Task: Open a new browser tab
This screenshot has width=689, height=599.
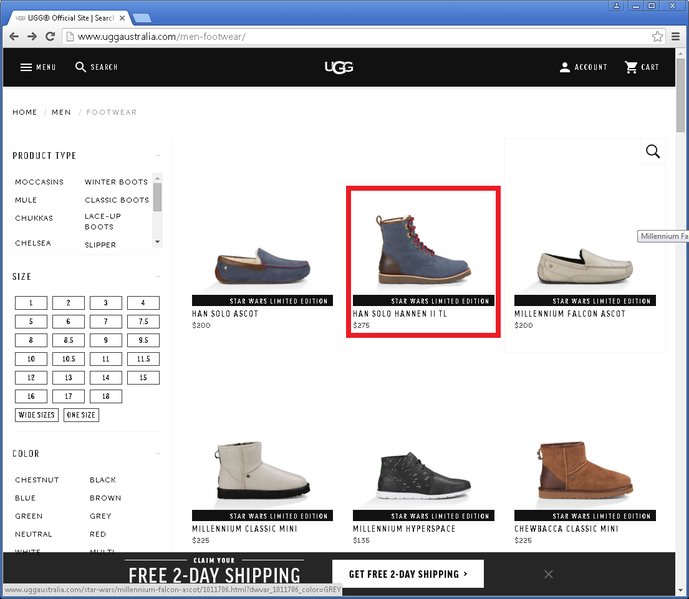Action: pos(142,18)
